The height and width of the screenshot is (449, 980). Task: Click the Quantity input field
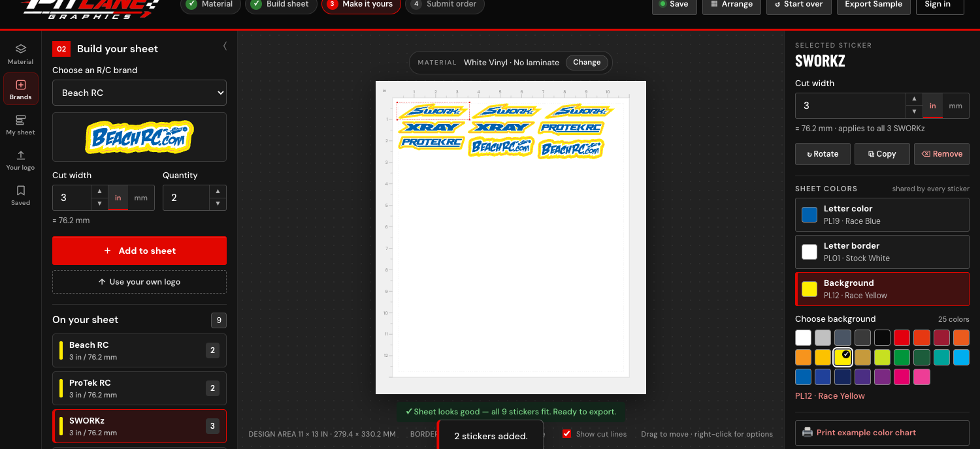pos(186,198)
